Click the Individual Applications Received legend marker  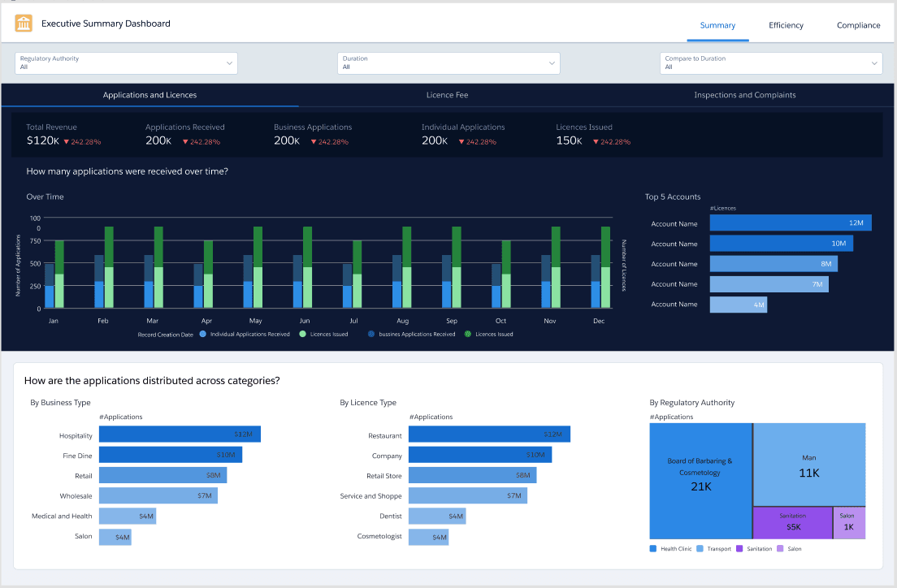[202, 333]
